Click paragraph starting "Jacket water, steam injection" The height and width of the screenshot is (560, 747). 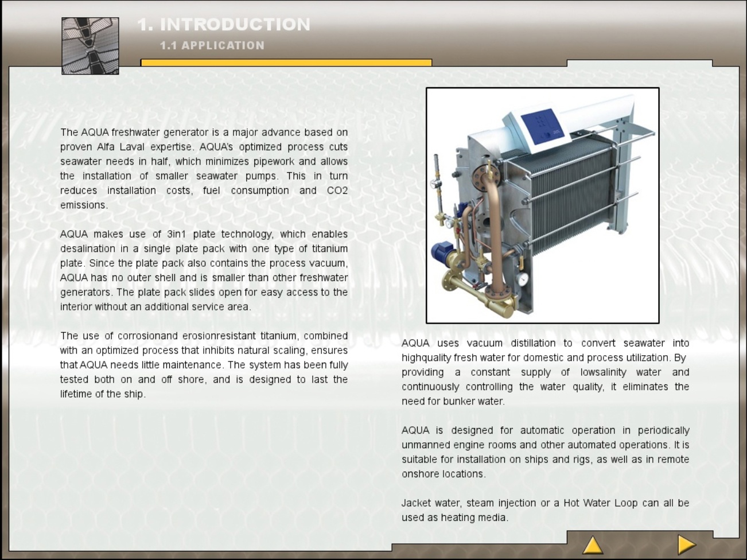[x=545, y=510]
